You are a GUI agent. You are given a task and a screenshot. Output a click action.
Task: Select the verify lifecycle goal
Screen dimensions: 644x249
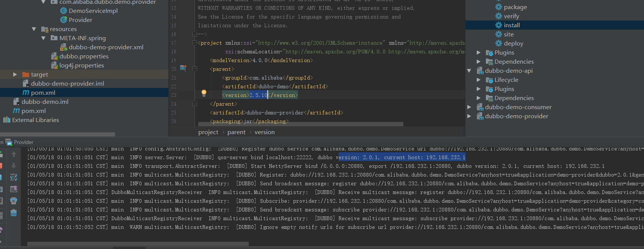click(x=512, y=16)
